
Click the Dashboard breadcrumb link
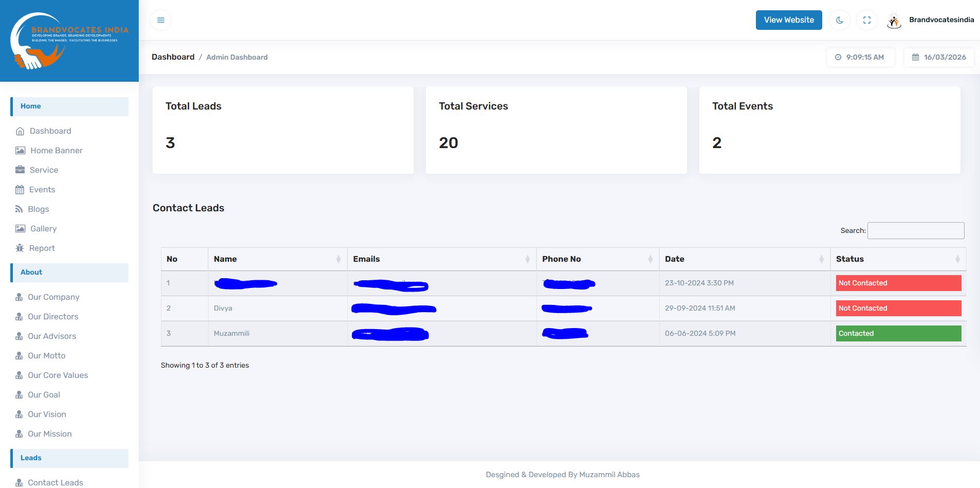point(173,57)
